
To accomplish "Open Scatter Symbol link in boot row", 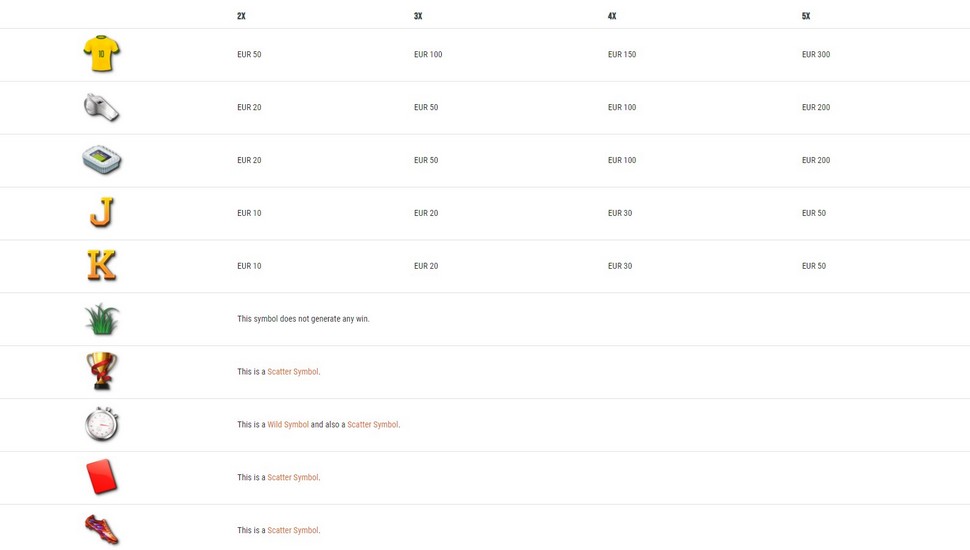I will [293, 530].
